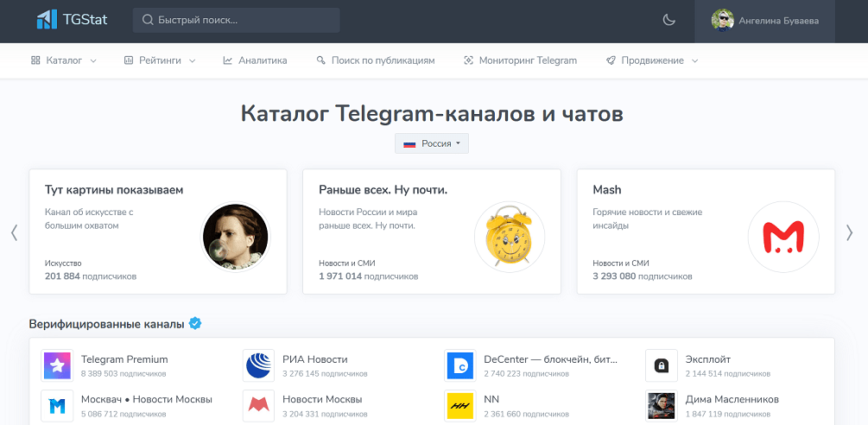Open the Дима Масленников channel link

[732, 400]
